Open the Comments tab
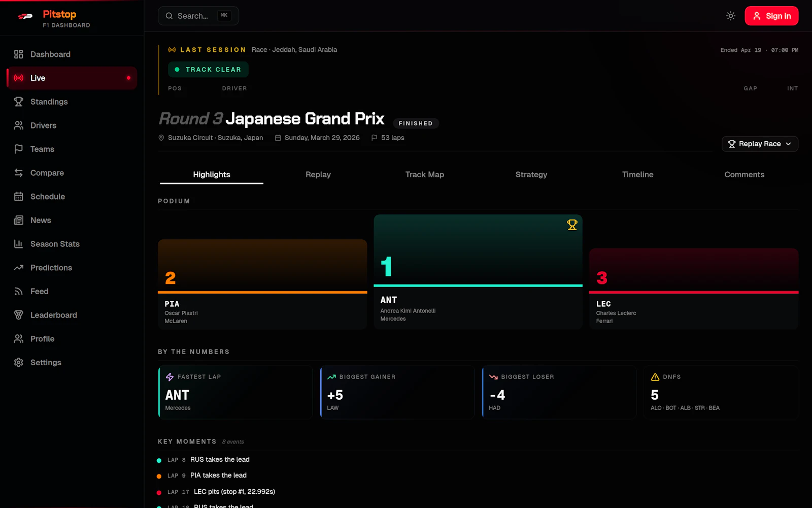Viewport: 812px width, 508px height. 745,175
